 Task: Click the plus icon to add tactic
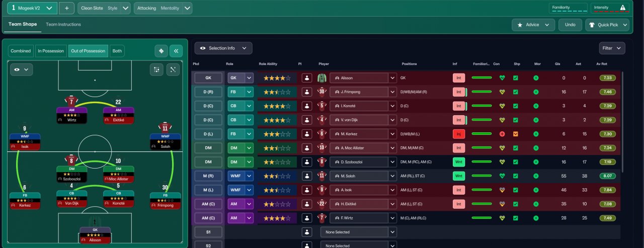point(66,8)
